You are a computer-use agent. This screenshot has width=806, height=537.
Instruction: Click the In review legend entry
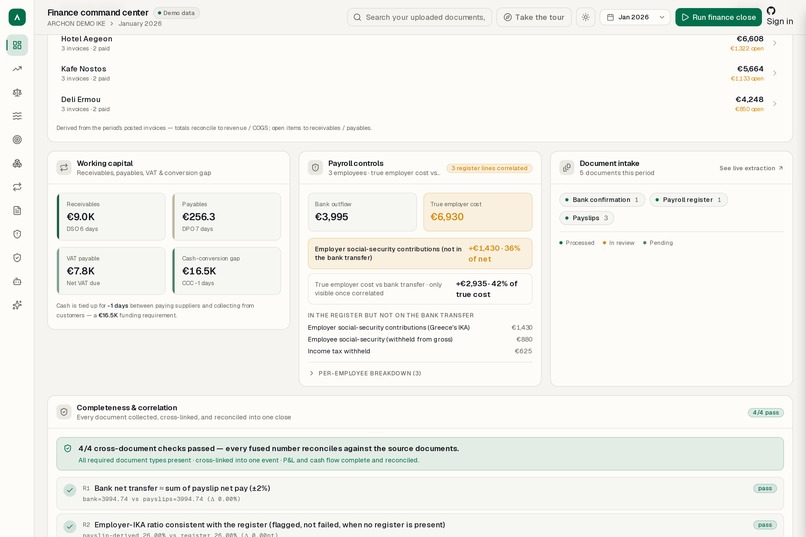point(619,243)
